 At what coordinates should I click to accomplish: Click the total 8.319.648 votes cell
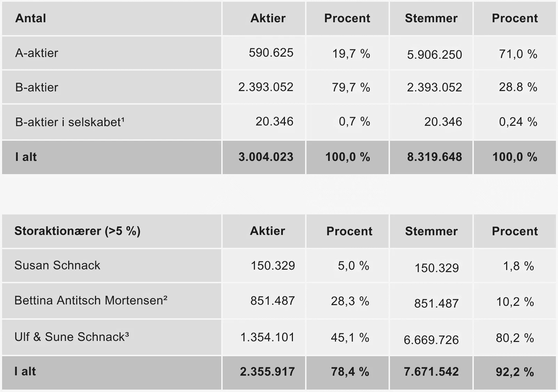coord(434,157)
